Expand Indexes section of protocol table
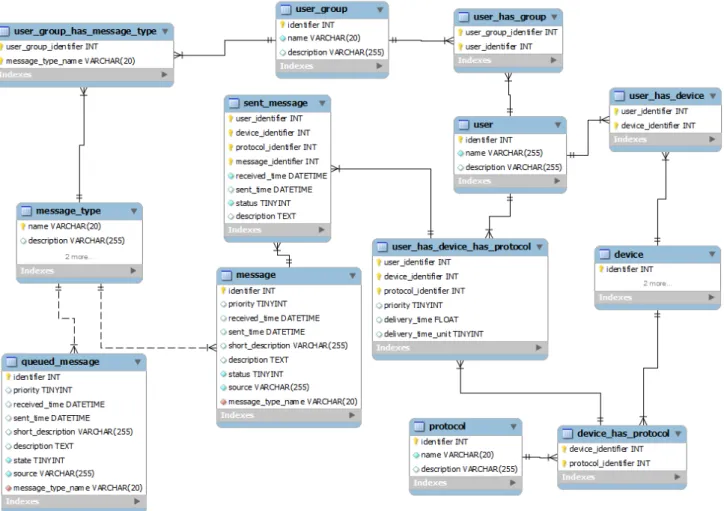The height and width of the screenshot is (511, 724). pos(513,482)
